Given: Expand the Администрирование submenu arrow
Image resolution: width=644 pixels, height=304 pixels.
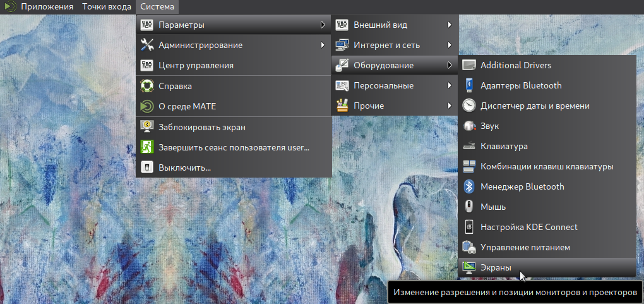Looking at the screenshot, I should point(323,46).
